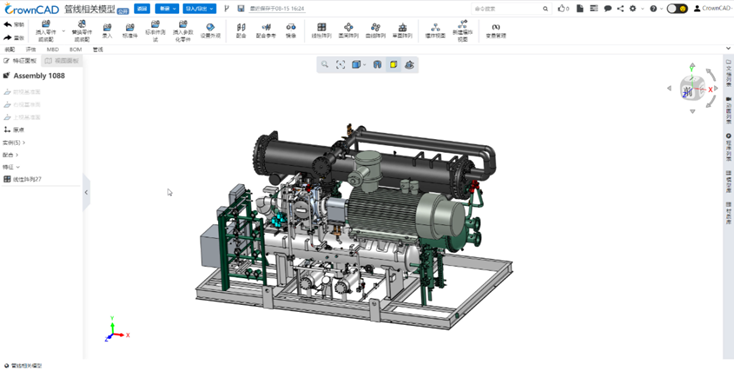Toggle the dark/light theme switch
The height and width of the screenshot is (371, 734).
677,8
